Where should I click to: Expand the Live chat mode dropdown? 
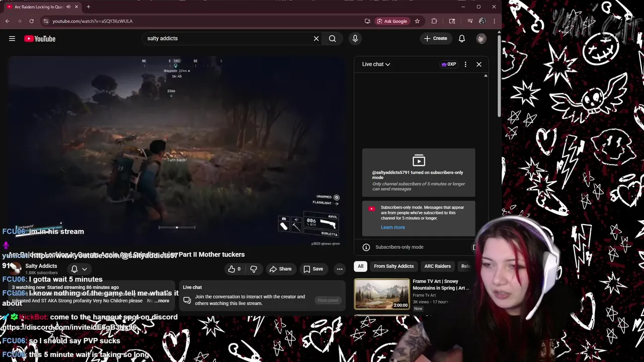point(376,64)
